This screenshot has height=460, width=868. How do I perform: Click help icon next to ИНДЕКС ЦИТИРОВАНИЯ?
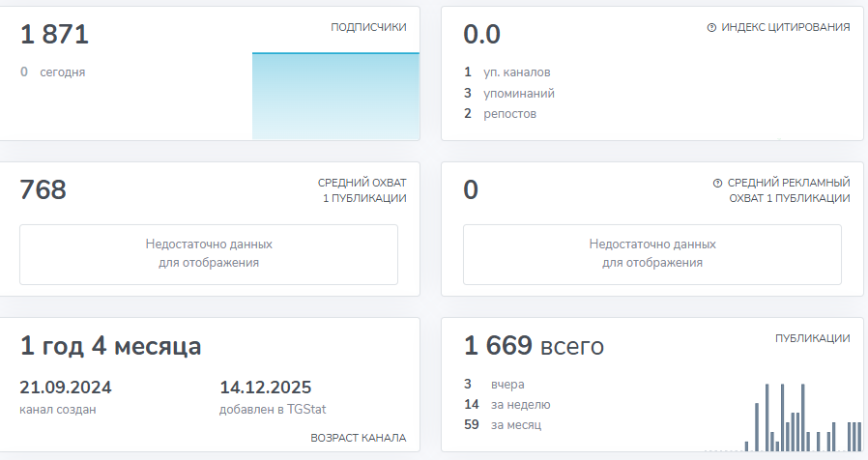711,28
